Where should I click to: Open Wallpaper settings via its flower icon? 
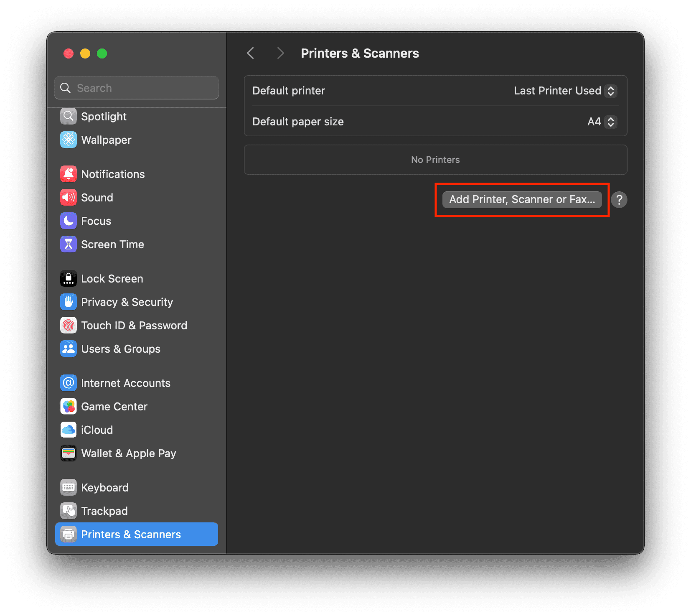click(69, 140)
